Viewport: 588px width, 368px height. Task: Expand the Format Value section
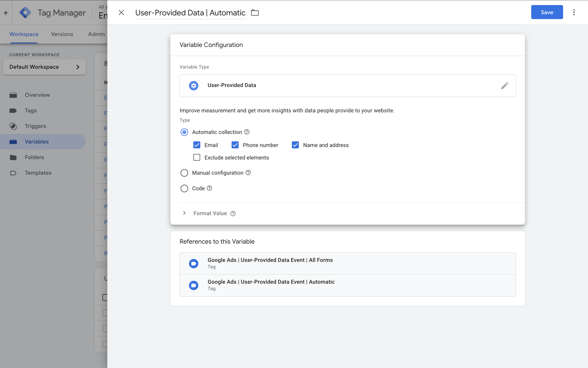[x=184, y=213]
